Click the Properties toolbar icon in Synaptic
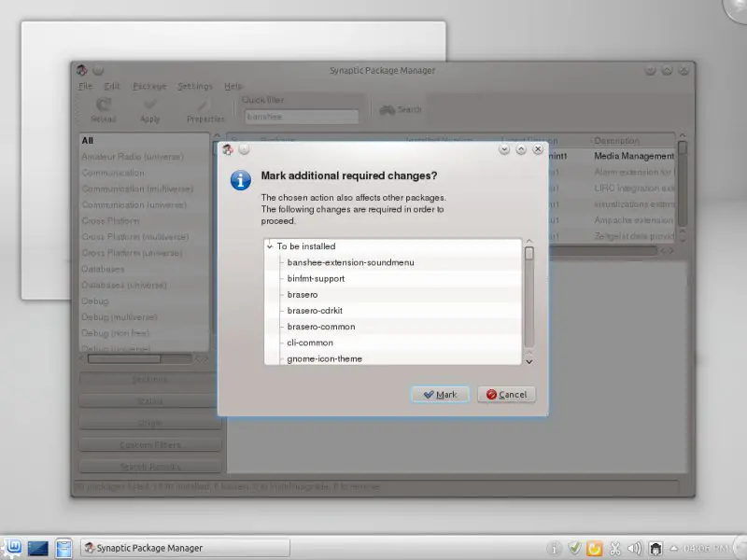 [x=204, y=105]
